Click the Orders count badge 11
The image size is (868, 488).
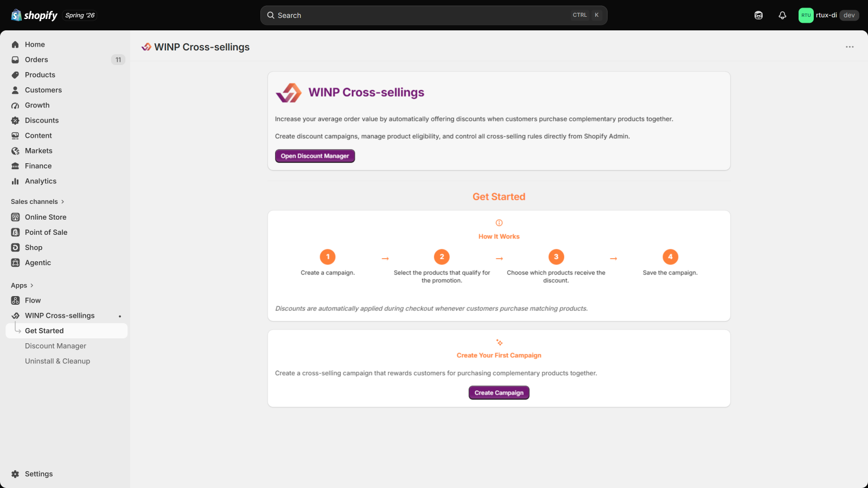click(118, 60)
